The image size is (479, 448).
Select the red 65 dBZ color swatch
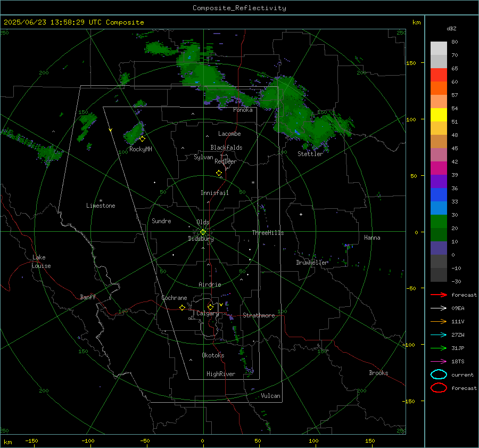[x=439, y=75]
